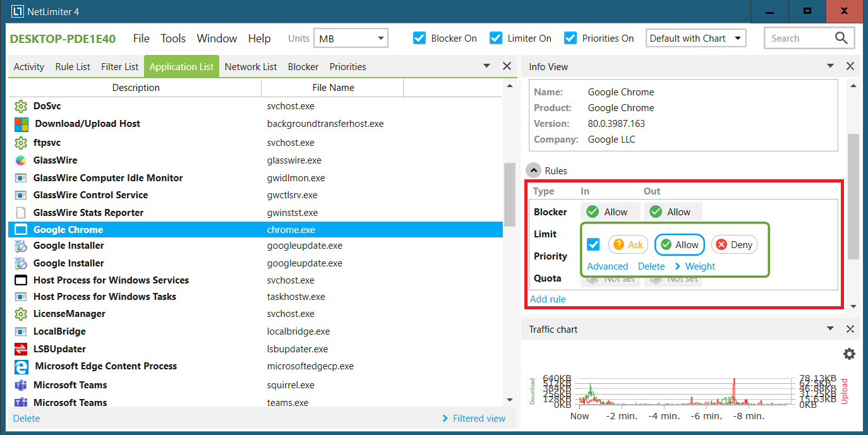Click the NetLimiter logo in title bar
The width and height of the screenshot is (868, 435).
click(x=18, y=11)
